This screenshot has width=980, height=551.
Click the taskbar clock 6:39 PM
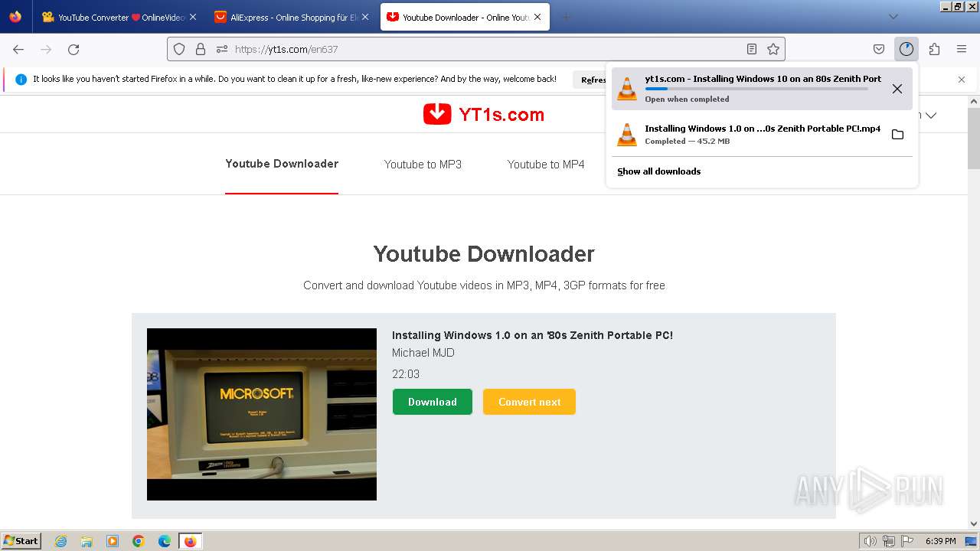coord(940,541)
